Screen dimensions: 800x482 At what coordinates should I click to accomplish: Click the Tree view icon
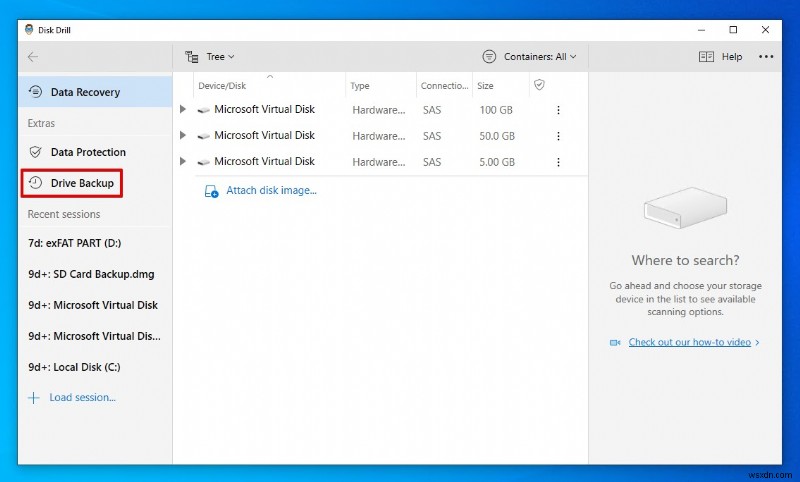(x=192, y=57)
